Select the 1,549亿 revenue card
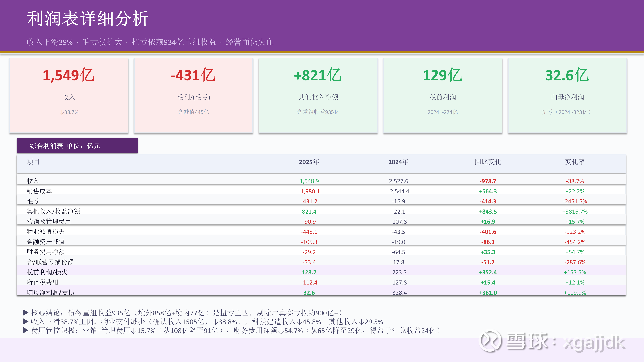 pyautogui.click(x=69, y=95)
